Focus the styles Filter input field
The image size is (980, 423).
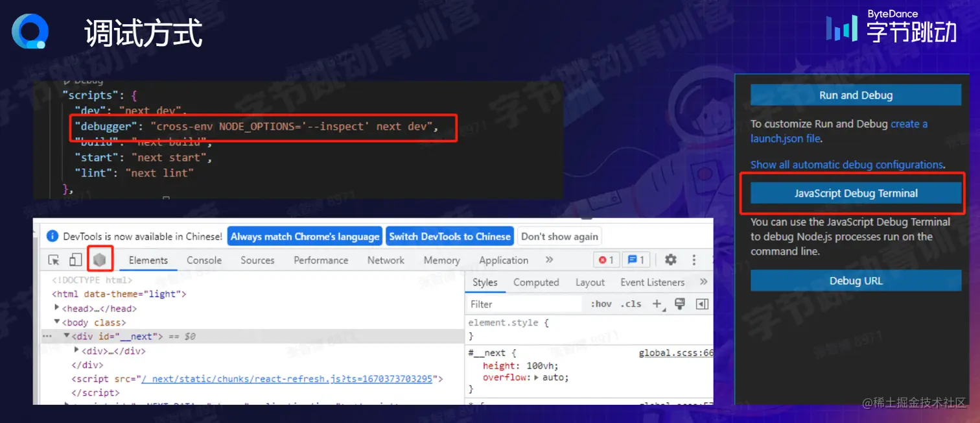pos(524,304)
